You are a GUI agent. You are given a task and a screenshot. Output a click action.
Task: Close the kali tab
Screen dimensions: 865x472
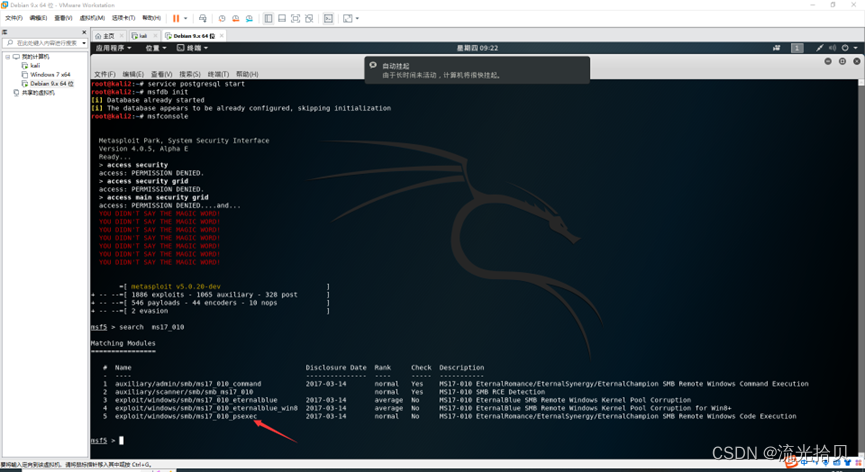coord(155,36)
